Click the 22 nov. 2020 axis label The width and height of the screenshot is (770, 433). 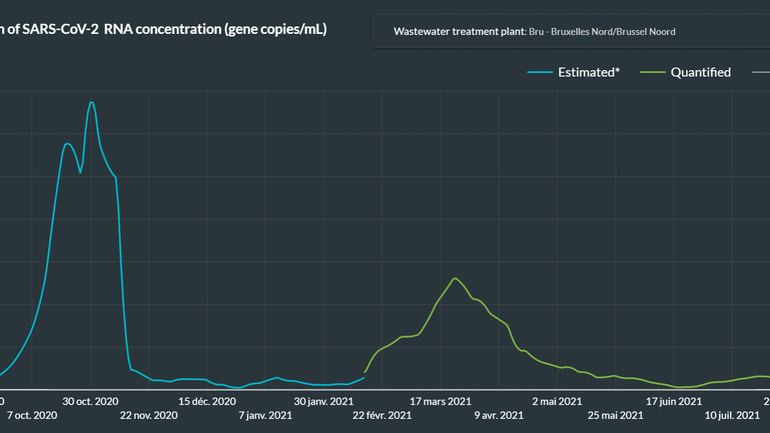click(148, 415)
